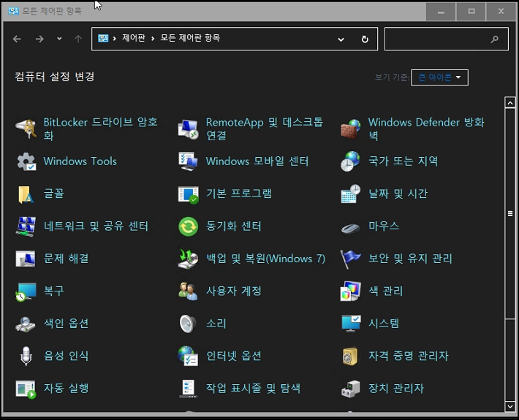Viewport: 519px width, 420px height.
Task: Open the 글꼴 text link
Action: [x=53, y=194]
